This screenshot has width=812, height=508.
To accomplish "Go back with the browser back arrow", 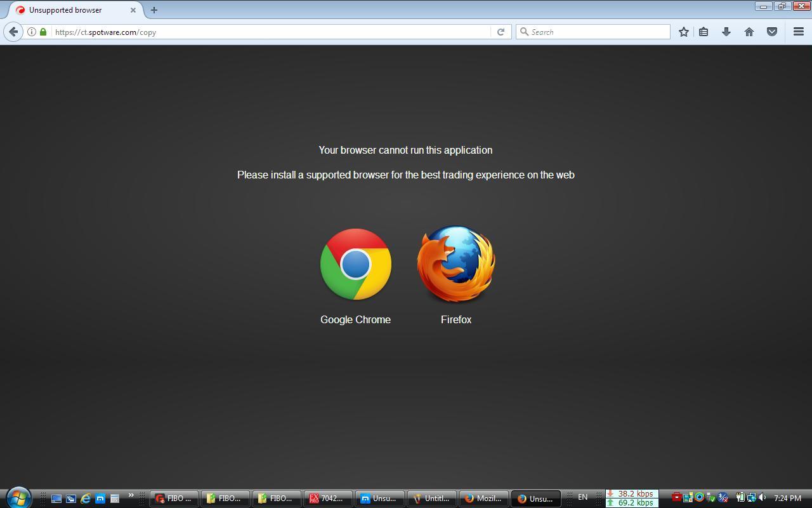I will 13,32.
